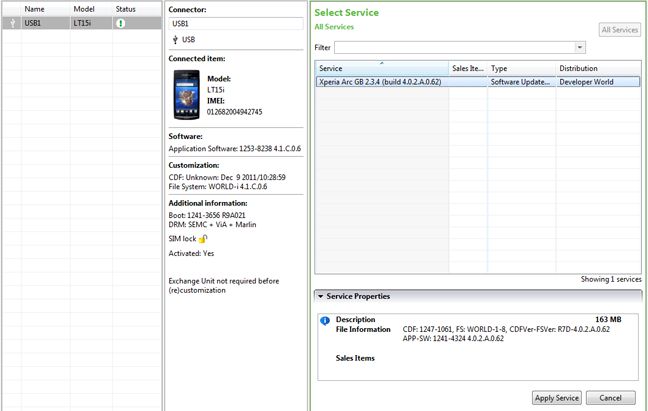The width and height of the screenshot is (648, 411).
Task: Click the Cancel button
Action: (x=610, y=398)
